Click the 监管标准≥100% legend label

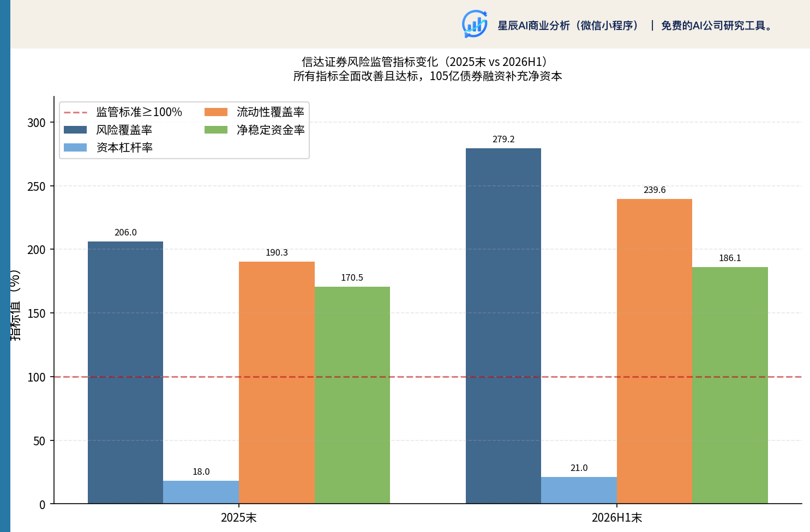click(x=139, y=112)
